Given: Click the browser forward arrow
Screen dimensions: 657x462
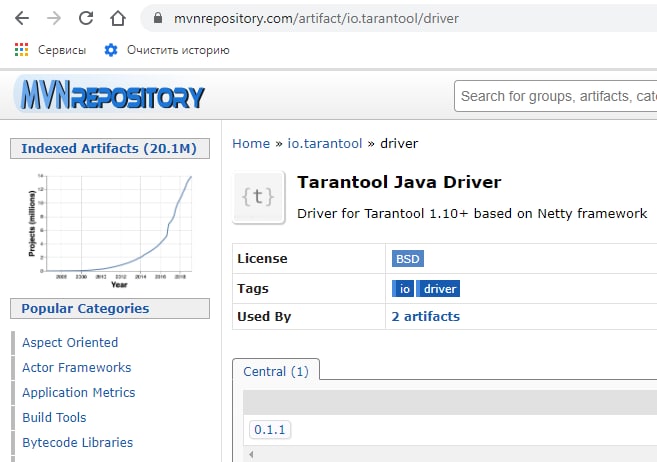Looking at the screenshot, I should [x=54, y=18].
